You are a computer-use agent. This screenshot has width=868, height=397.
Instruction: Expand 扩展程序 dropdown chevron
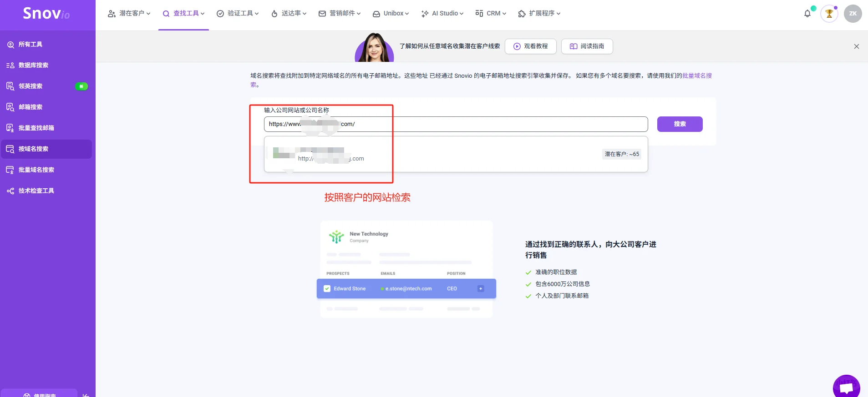tap(558, 14)
